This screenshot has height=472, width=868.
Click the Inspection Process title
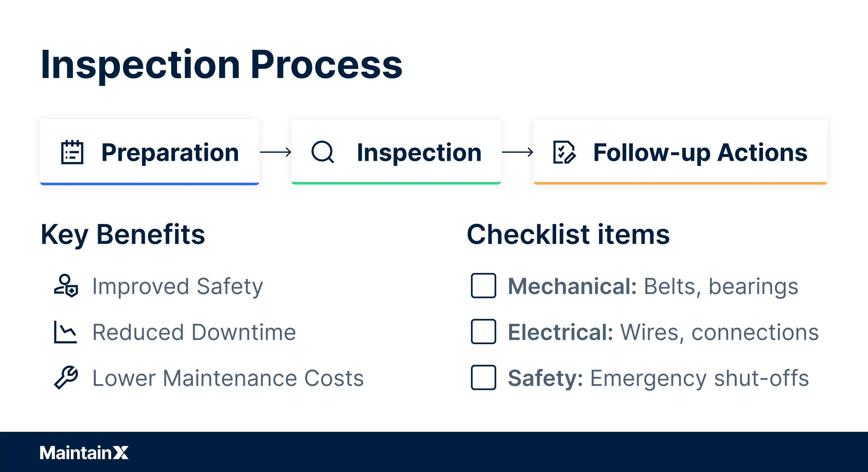click(221, 65)
